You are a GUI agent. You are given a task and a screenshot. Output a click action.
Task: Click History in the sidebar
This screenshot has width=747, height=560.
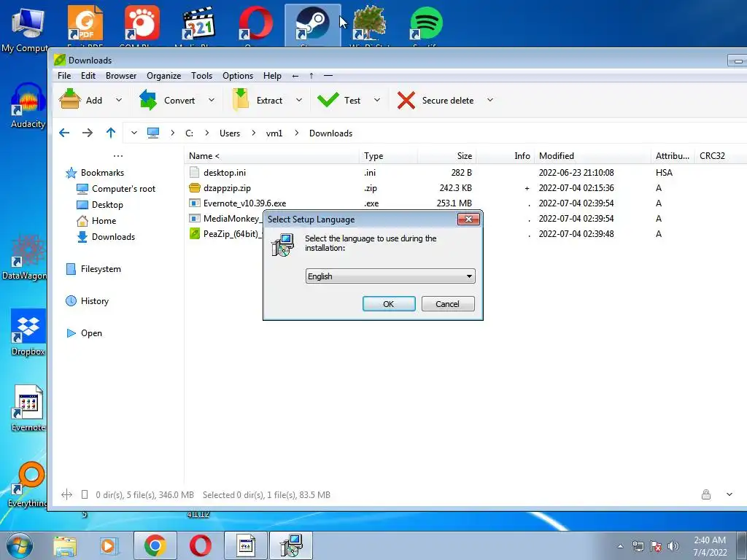[88, 301]
